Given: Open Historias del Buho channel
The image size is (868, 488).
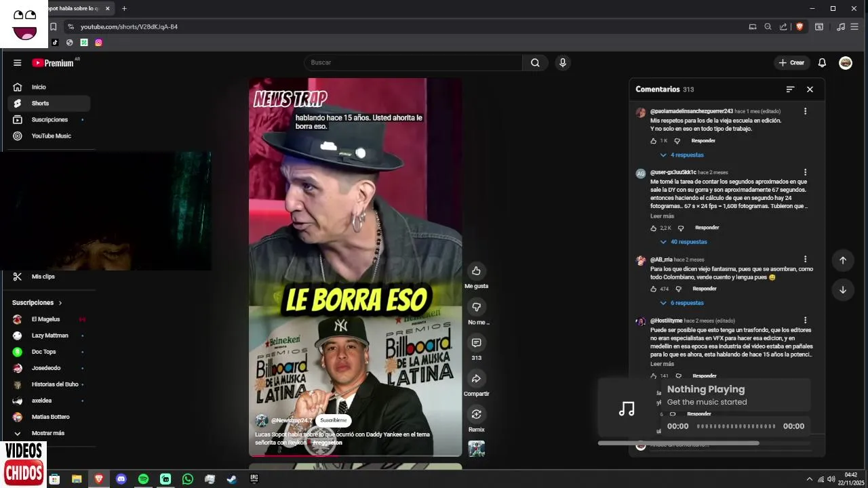Looking at the screenshot, I should click(x=49, y=384).
